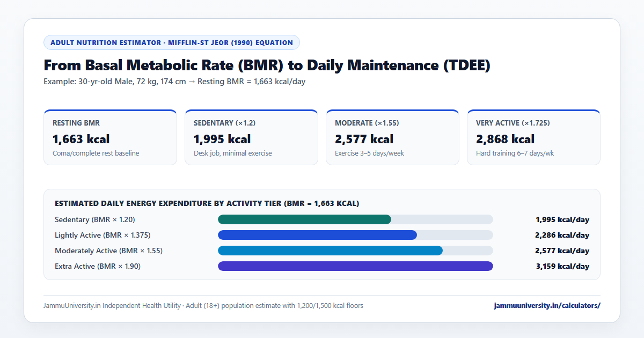Click the JammuUniversity.in Independent Health Utility footer note
The height and width of the screenshot is (338, 644).
pyautogui.click(x=203, y=306)
